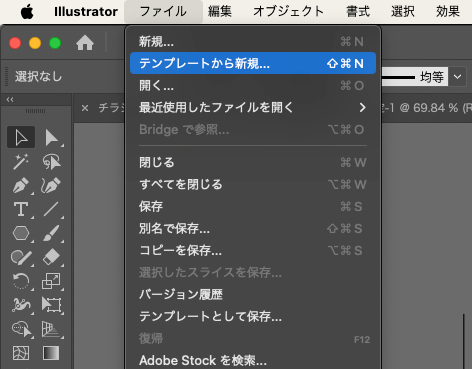Select the Pen tool
472x369 pixels.
[21, 186]
